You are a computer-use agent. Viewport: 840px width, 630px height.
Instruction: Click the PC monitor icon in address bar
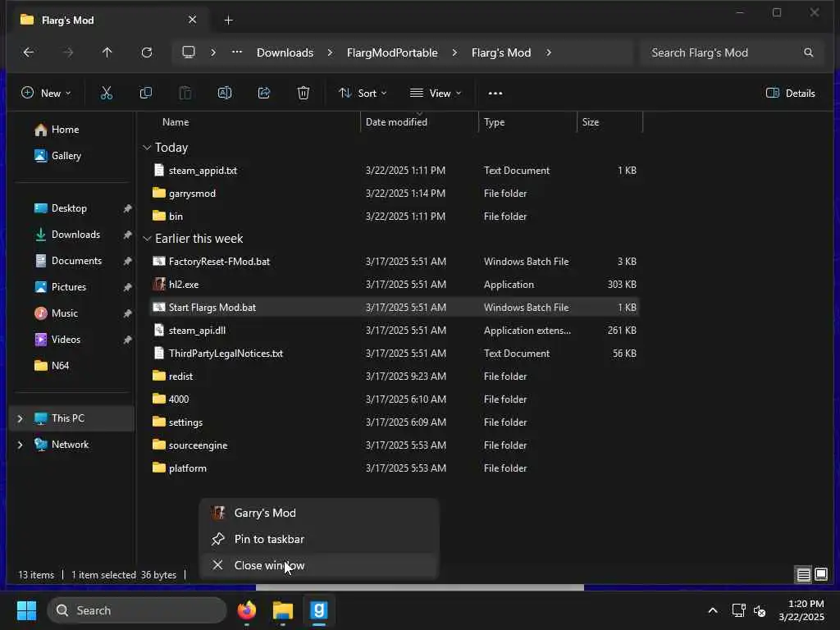tap(189, 52)
